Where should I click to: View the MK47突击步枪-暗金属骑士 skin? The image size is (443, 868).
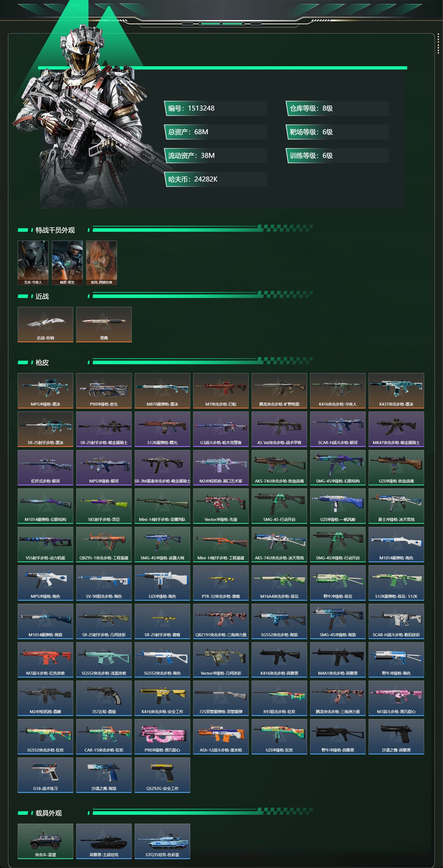396,429
